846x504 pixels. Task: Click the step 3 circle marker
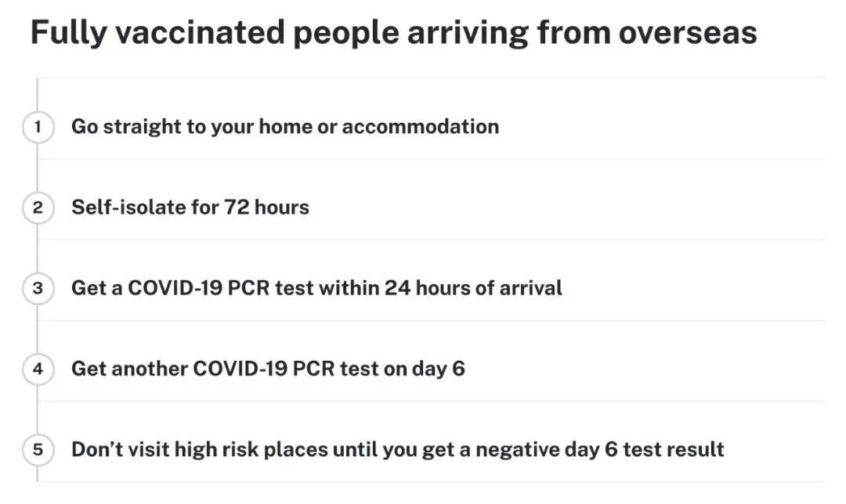(38, 288)
